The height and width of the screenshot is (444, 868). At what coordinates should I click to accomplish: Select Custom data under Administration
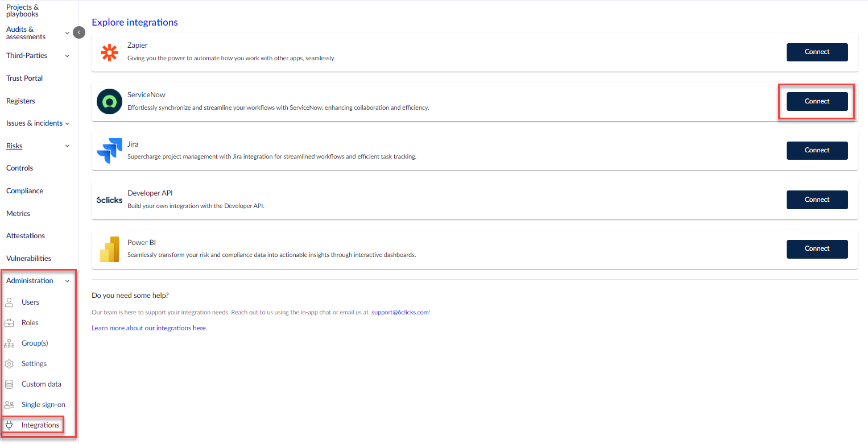42,384
